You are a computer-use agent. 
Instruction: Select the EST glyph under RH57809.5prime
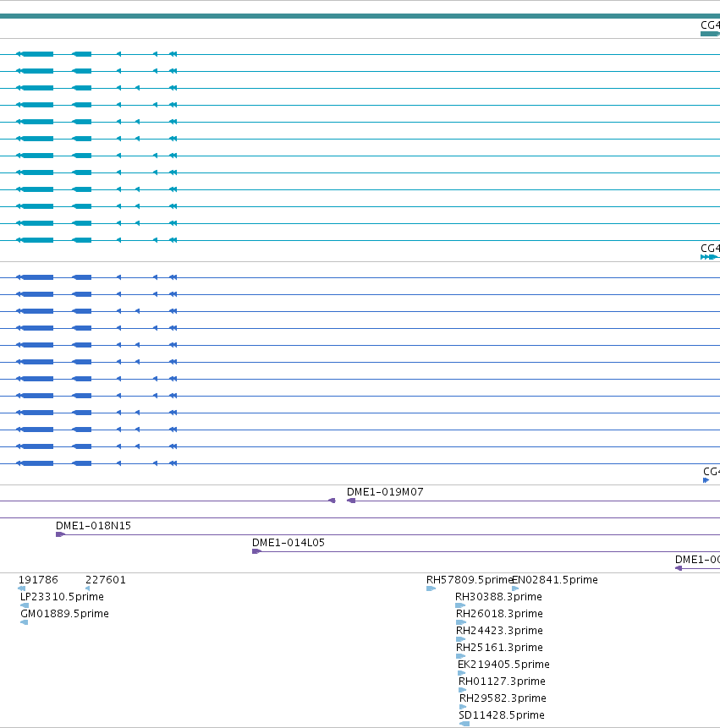(x=431, y=588)
